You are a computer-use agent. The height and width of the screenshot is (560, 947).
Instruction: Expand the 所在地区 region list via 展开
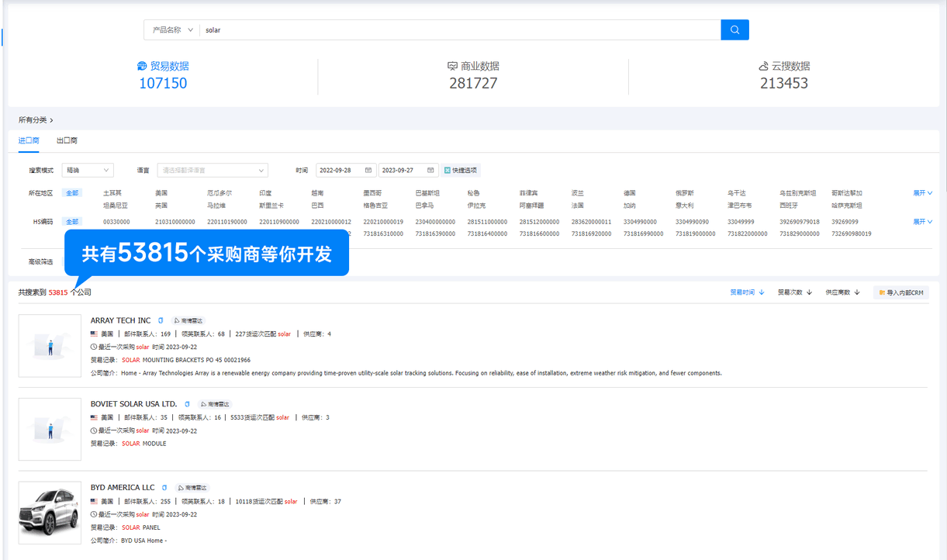[x=921, y=192]
